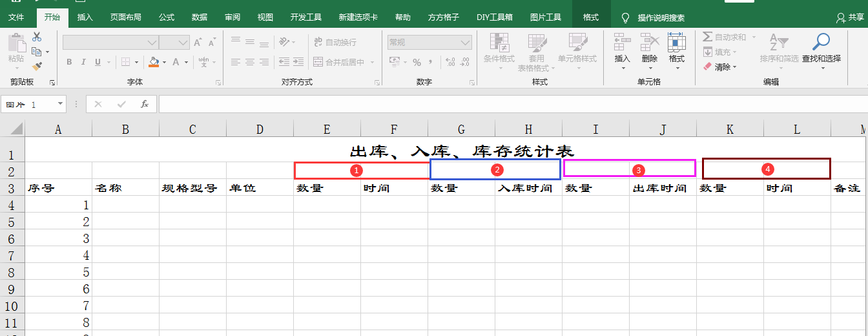Select the Format Painter brush icon

(37, 65)
